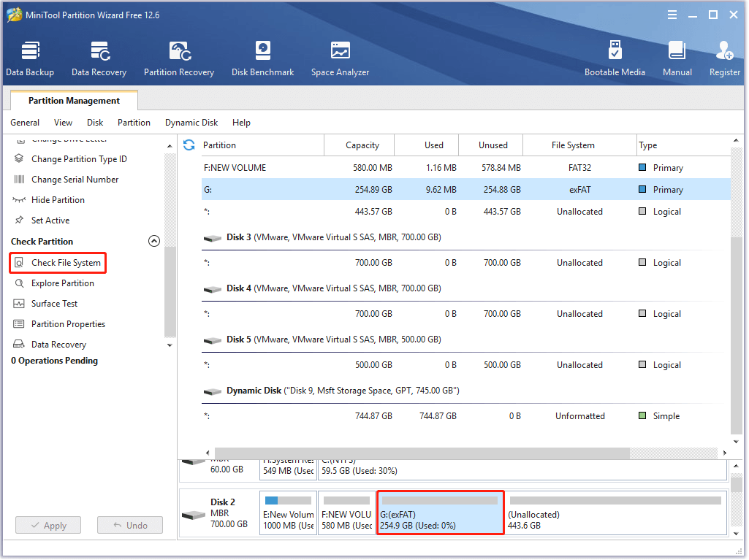Select the G: exFAT partition row
The width and height of the screenshot is (749, 560).
tap(465, 190)
